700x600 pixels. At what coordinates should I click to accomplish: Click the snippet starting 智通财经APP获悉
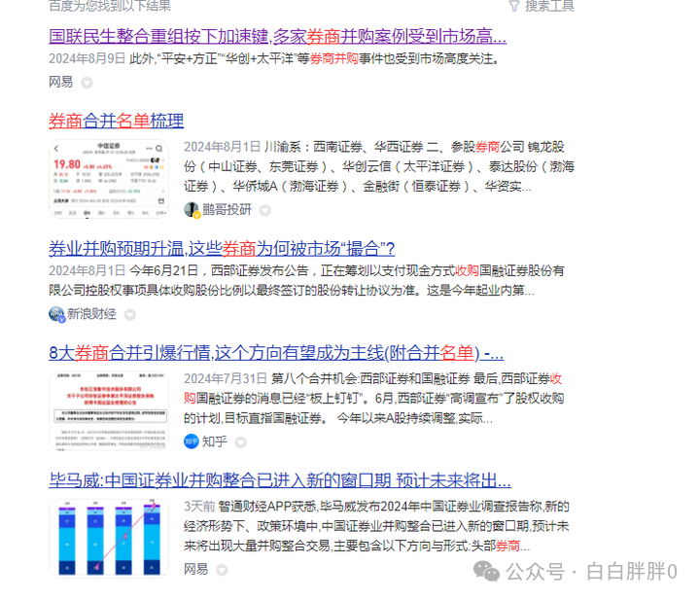click(377, 526)
